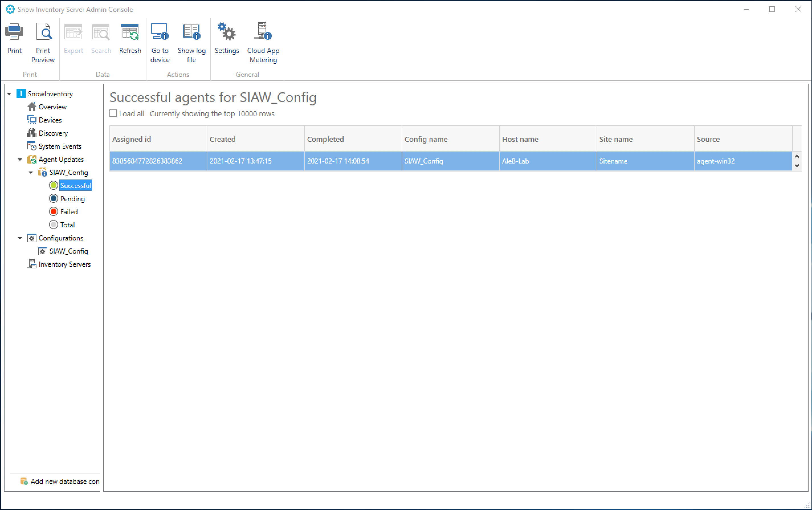The image size is (812, 510).
Task: Click the Devices monitor icon
Action: coord(32,120)
